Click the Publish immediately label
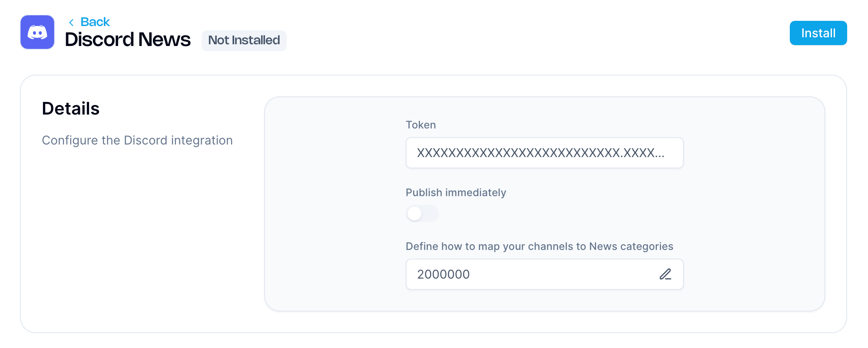This screenshot has height=348, width=868. tap(456, 193)
